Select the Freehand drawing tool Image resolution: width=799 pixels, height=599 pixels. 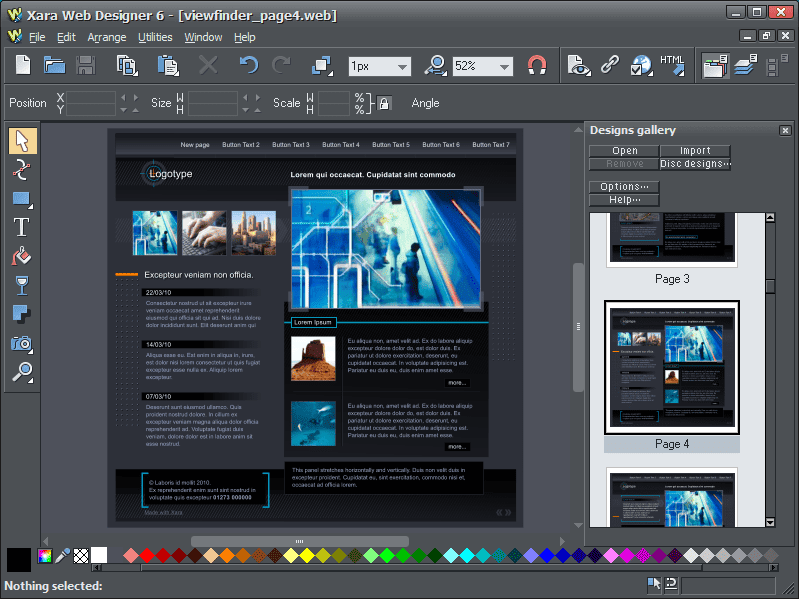(21, 170)
